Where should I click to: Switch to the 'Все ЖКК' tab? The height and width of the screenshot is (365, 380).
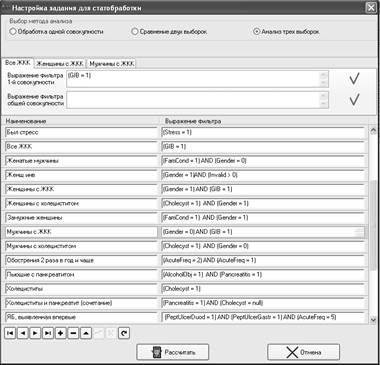(18, 63)
